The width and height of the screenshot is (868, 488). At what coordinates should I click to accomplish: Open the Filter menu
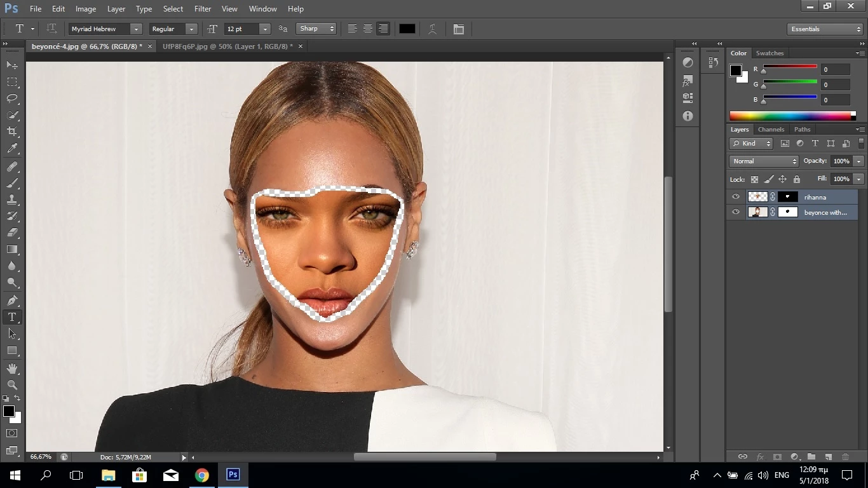pos(203,9)
